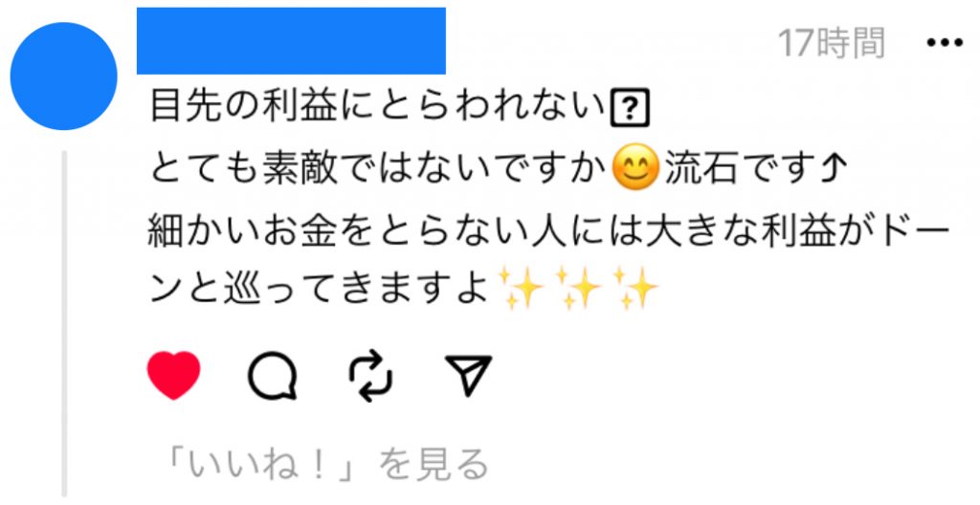Click the middle sparkles emoji
980x505 pixels.
click(x=579, y=289)
